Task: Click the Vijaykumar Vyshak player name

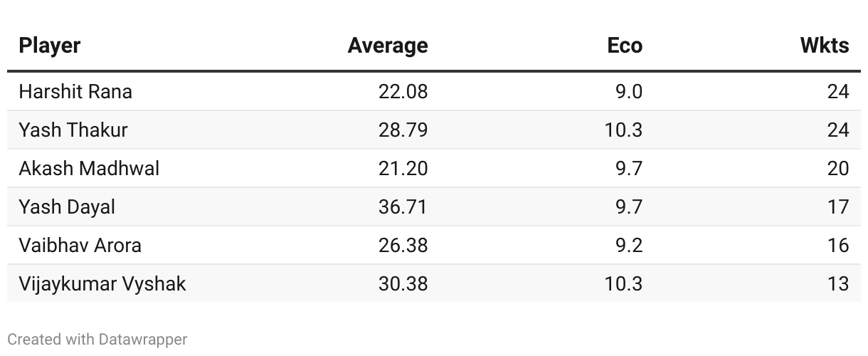Action: tap(102, 284)
